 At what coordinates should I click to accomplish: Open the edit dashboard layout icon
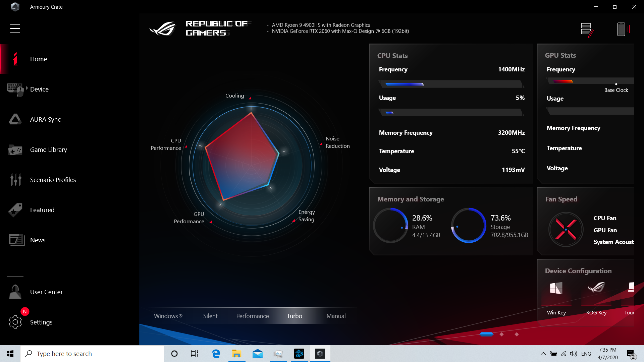pyautogui.click(x=587, y=30)
